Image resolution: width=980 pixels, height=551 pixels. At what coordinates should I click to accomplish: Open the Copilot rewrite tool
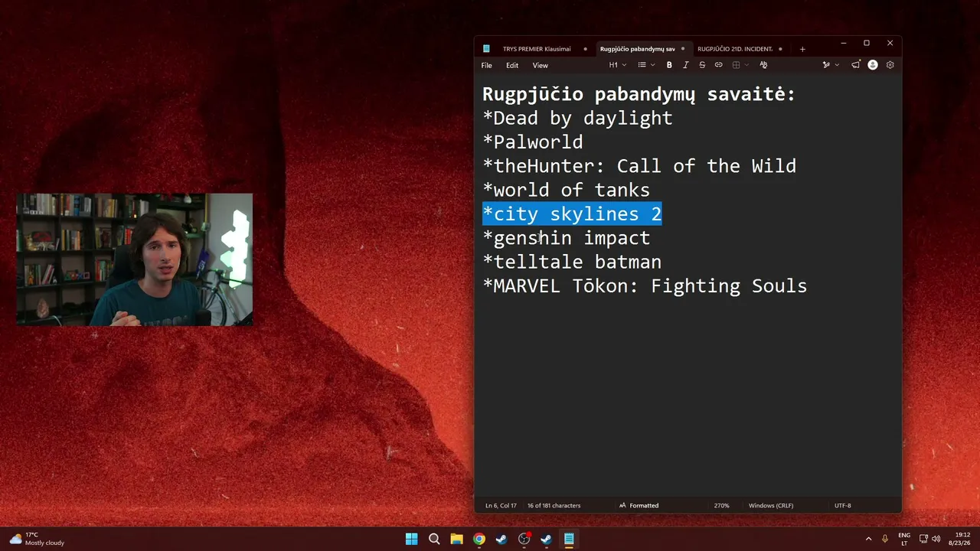pyautogui.click(x=826, y=65)
